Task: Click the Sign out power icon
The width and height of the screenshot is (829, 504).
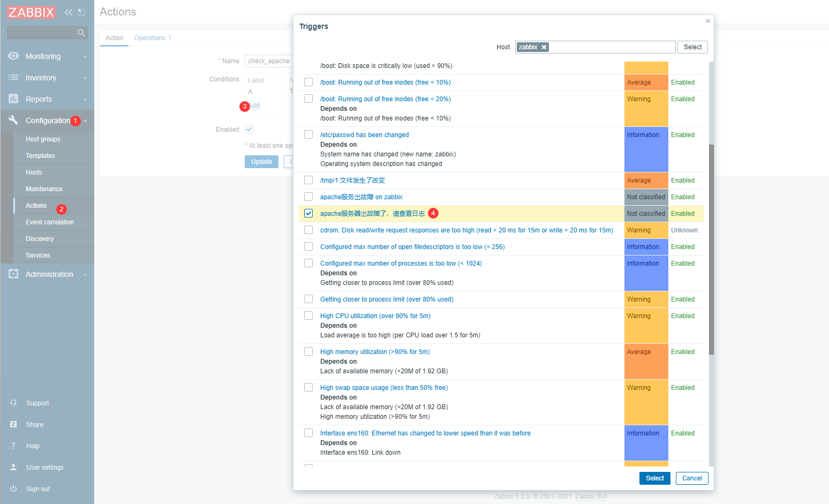Action: pos(13,488)
